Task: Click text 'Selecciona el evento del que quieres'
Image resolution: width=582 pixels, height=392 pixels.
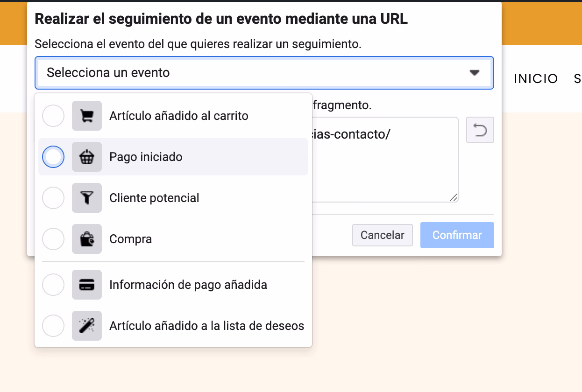Action: click(199, 44)
